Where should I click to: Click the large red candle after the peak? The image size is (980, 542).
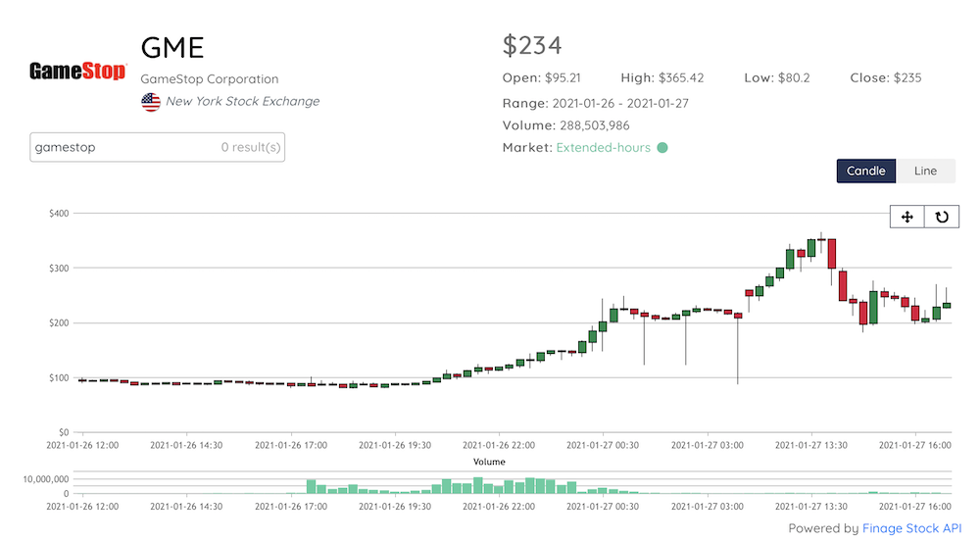click(x=831, y=253)
